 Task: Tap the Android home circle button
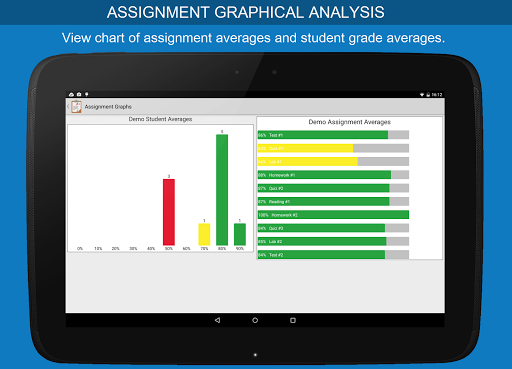coord(255,320)
